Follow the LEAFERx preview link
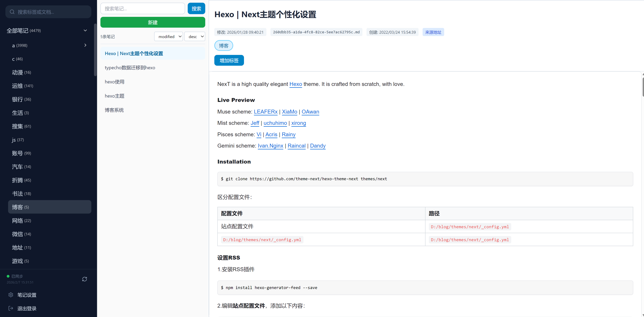The image size is (644, 317). point(266,112)
